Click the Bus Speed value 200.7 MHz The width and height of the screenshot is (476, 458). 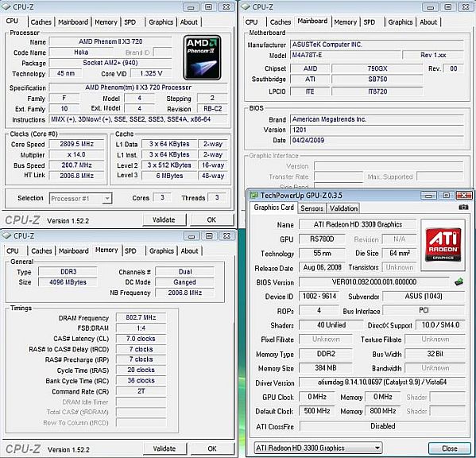[x=77, y=165]
